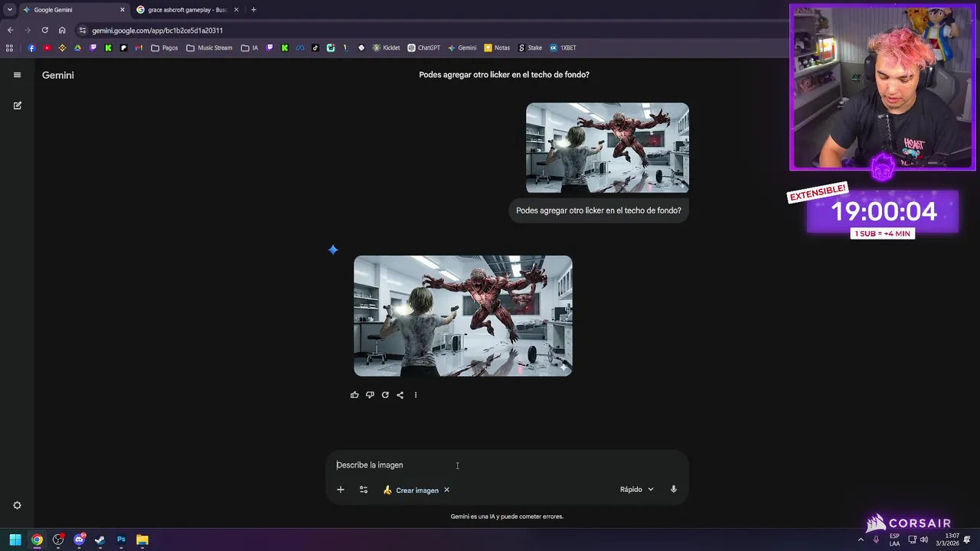Open the notifications bell in taskbar
The image size is (980, 551).
tap(967, 540)
